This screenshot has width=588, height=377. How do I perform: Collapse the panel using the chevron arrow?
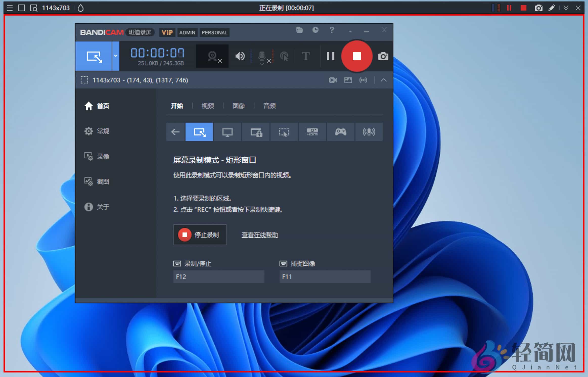(x=383, y=80)
